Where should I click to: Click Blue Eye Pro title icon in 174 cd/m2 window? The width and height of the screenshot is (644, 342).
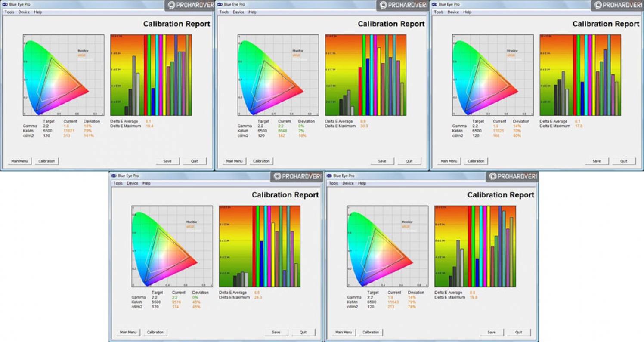coord(114,176)
